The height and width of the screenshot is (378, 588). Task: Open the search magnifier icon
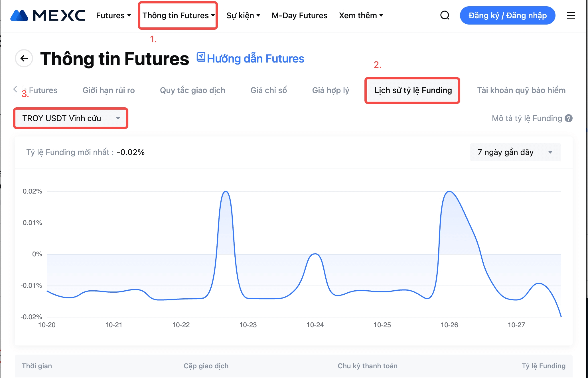pos(445,15)
